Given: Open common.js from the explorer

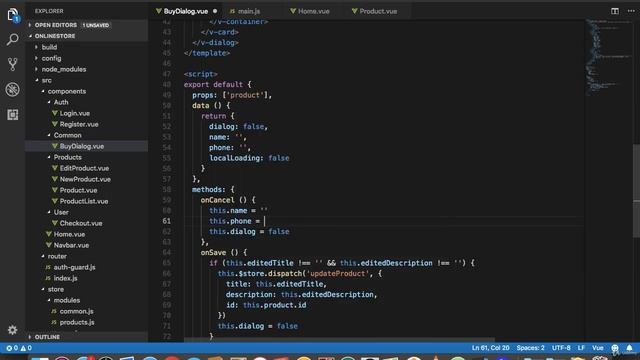Looking at the screenshot, I should (x=87, y=311).
